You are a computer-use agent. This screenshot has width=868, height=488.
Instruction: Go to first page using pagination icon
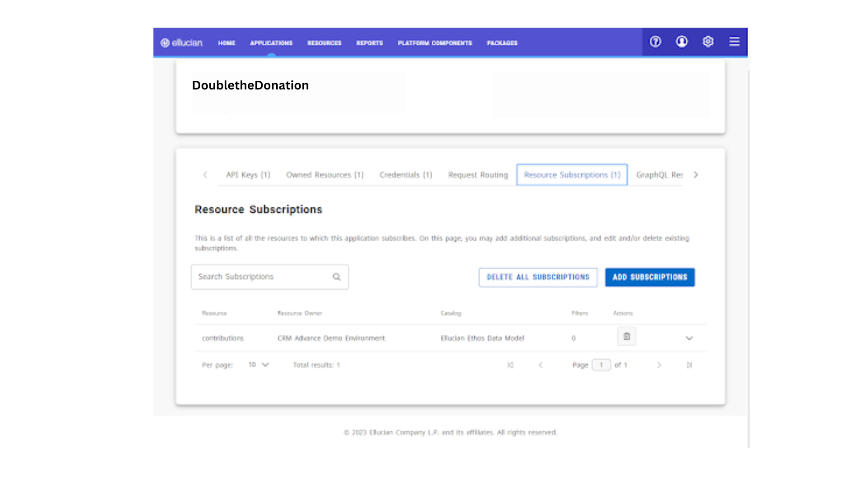pos(510,365)
